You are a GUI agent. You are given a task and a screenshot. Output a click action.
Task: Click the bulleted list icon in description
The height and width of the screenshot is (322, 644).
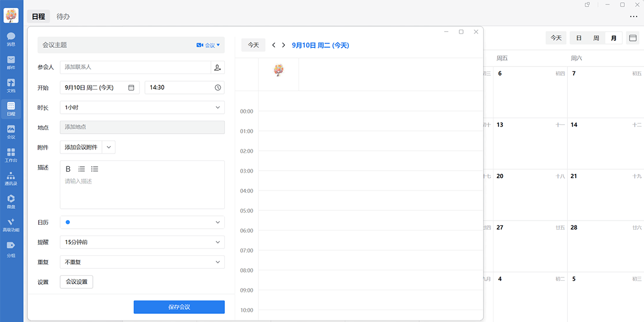(94, 169)
